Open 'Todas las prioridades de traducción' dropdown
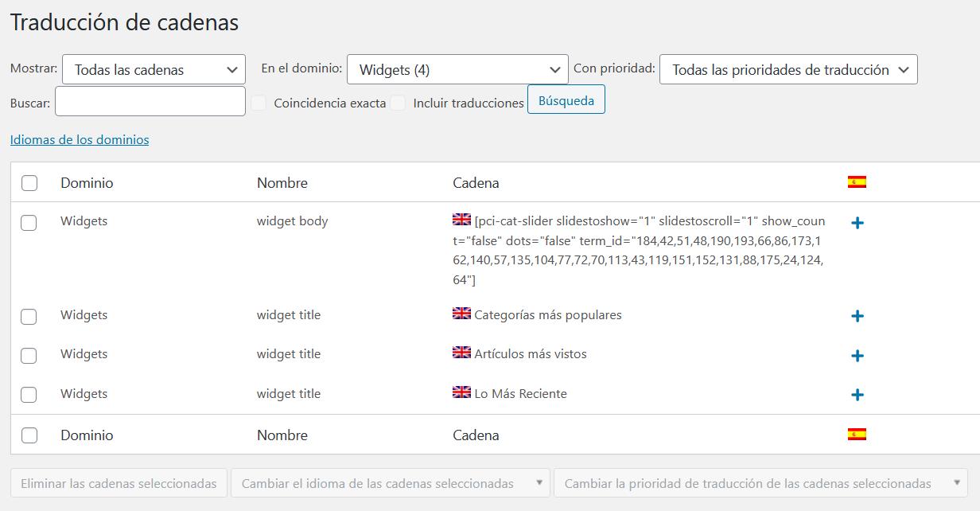This screenshot has height=511, width=980. click(787, 69)
